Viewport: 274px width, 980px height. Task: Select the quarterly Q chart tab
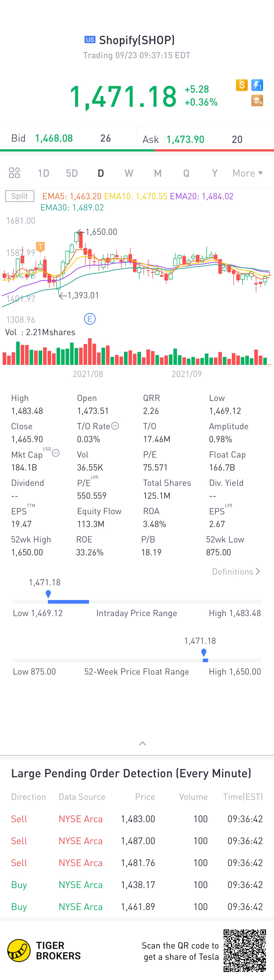(x=186, y=173)
